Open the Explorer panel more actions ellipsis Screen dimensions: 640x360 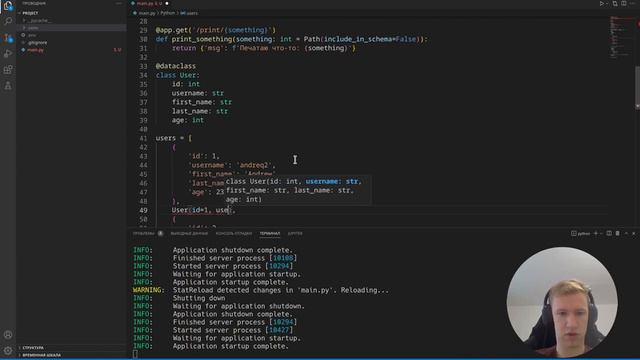119,3
